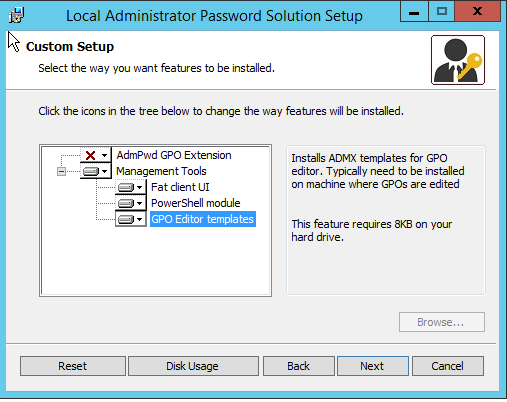Viewport: 507px width, 402px height.
Task: Select the PowerShell module feature label
Action: pos(196,203)
